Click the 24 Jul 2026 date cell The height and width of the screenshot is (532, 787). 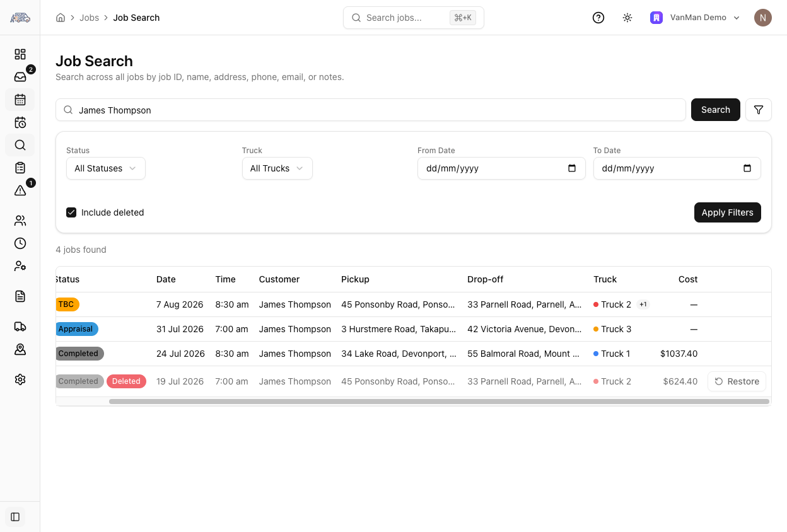click(180, 354)
